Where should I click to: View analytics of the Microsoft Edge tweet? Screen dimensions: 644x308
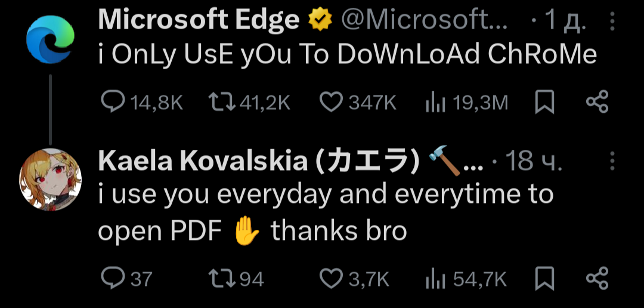435,103
